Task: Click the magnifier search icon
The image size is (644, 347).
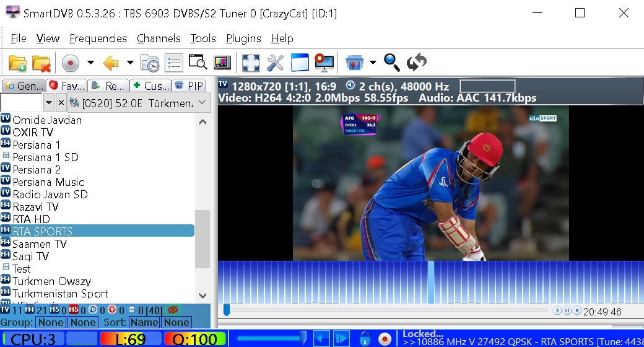Action: tap(392, 63)
